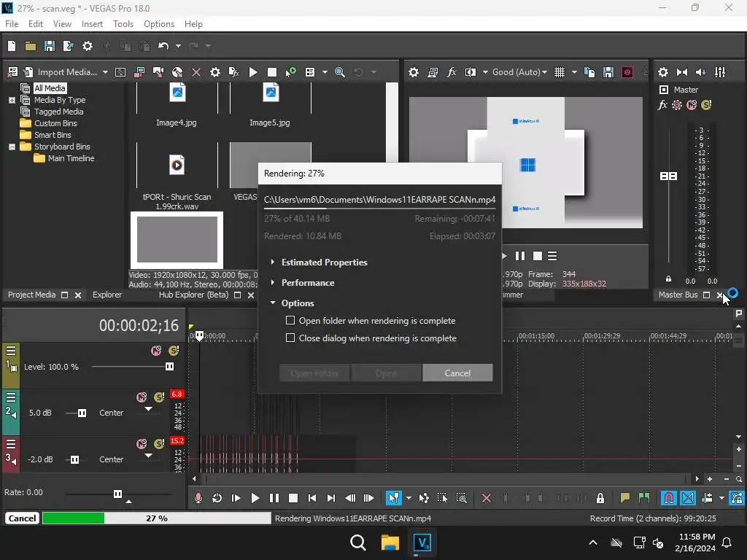Screen dimensions: 747x560
Task: Switch to the Hub Explorer (Beta) tab
Action: pos(193,295)
